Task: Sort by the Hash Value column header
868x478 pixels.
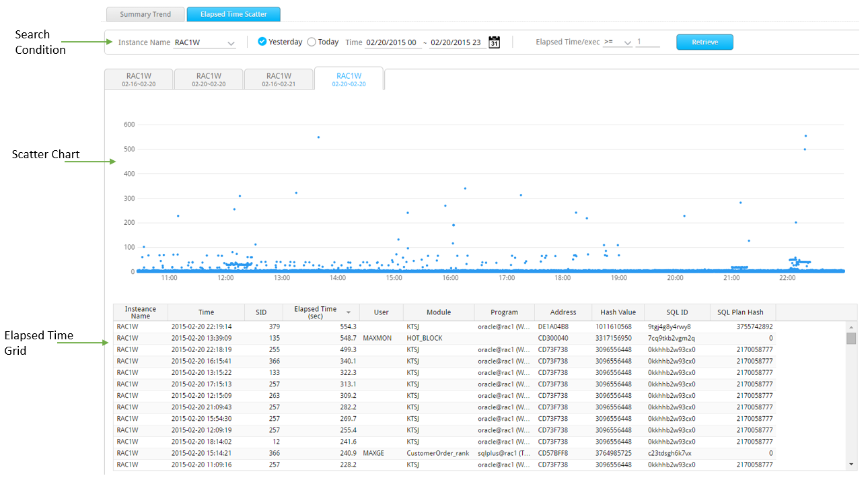Action: [618, 312]
